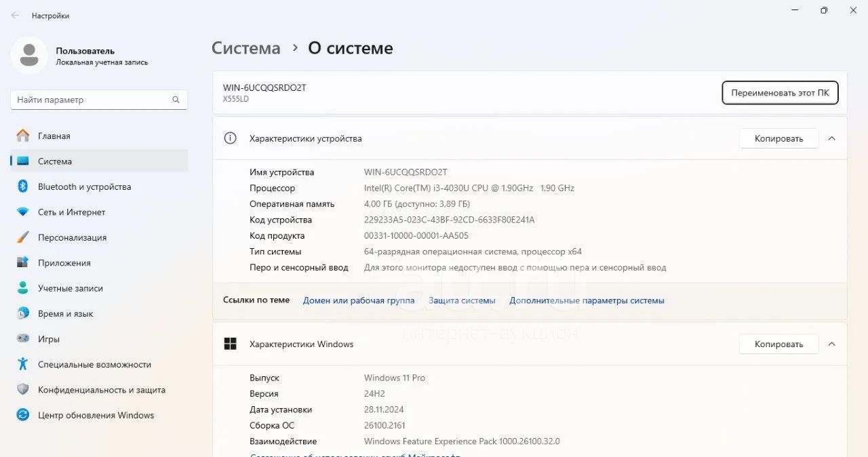Open Персонализация settings category
This screenshot has height=457, width=868.
pos(99,237)
